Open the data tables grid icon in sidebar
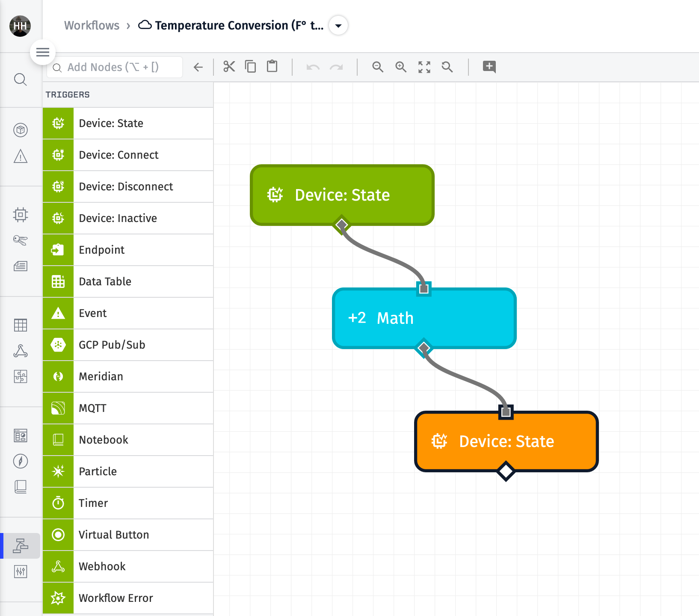This screenshot has width=699, height=616. click(x=21, y=325)
